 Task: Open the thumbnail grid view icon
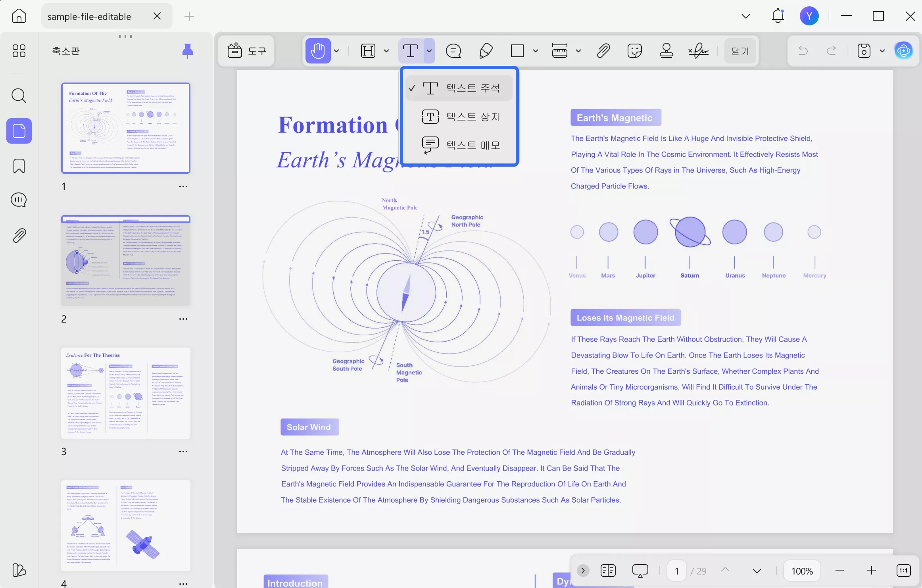pos(19,51)
